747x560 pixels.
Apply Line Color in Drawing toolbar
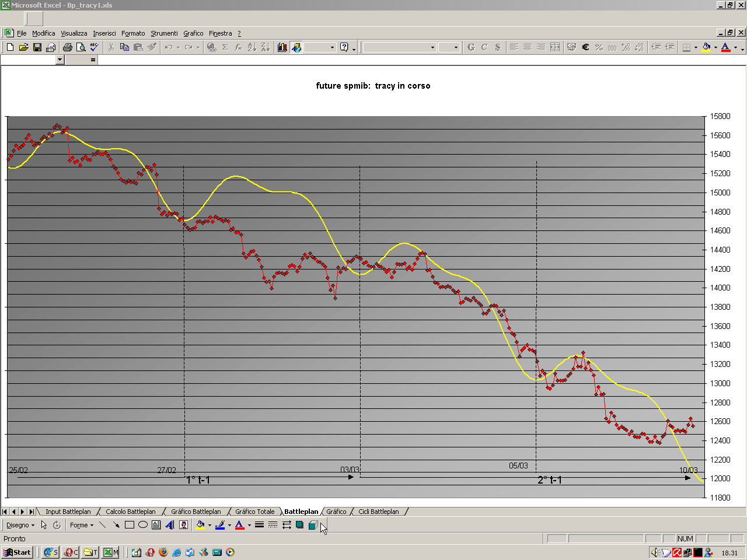pyautogui.click(x=219, y=525)
